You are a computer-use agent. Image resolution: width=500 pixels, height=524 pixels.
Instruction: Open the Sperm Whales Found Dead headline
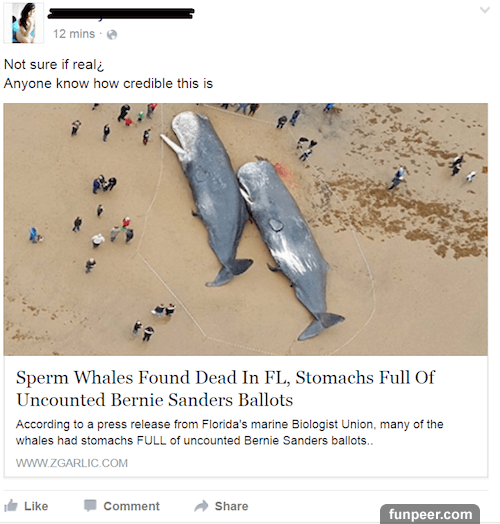(x=226, y=388)
